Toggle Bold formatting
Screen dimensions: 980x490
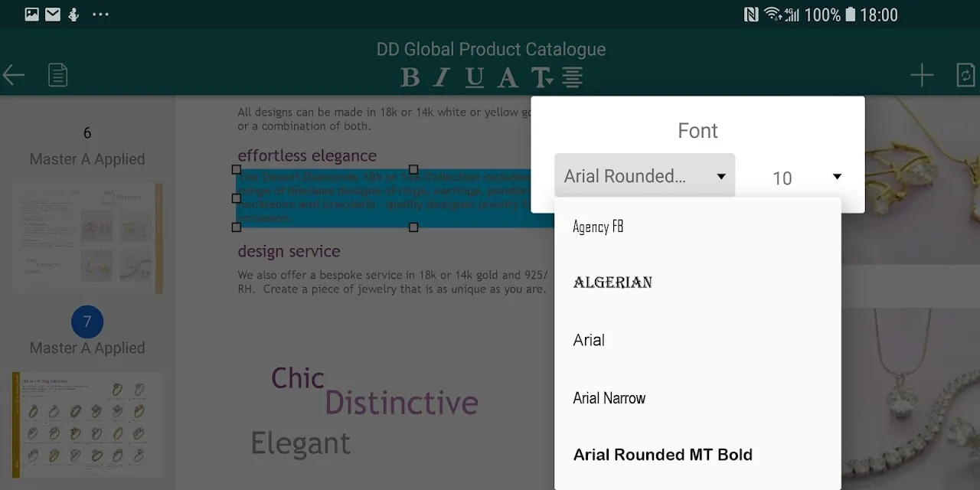[410, 77]
